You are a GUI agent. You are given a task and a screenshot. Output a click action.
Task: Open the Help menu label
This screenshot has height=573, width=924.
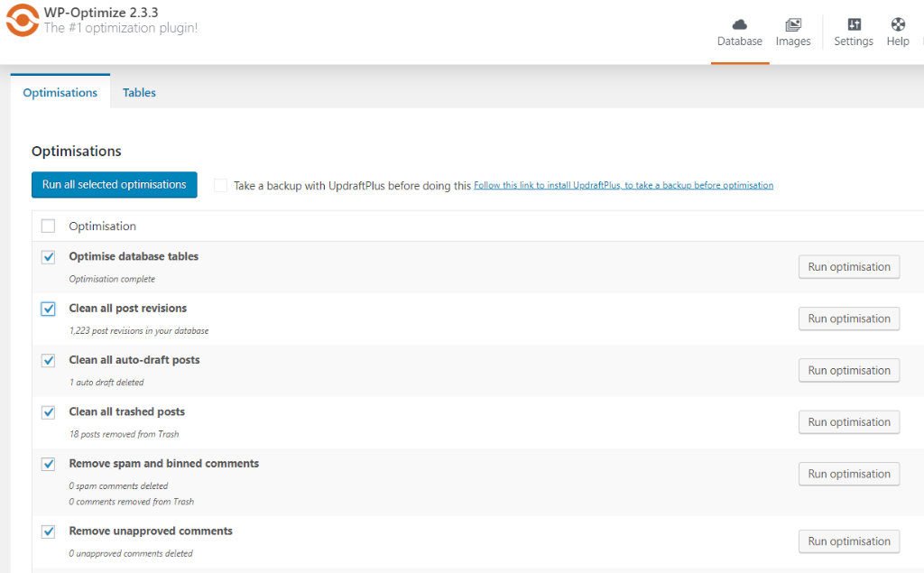(x=898, y=42)
